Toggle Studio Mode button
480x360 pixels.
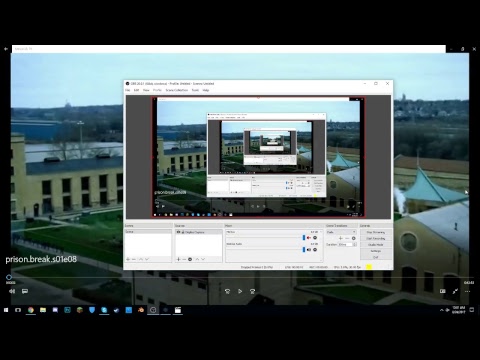click(x=376, y=245)
